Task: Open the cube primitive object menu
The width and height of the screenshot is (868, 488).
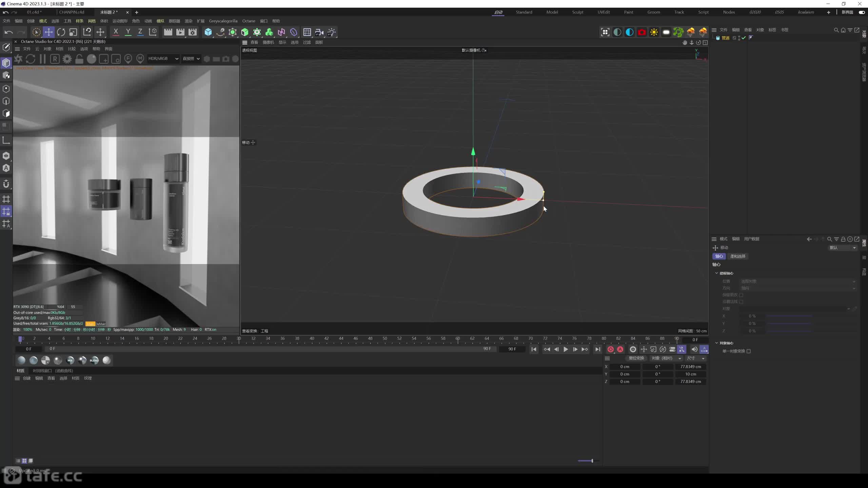Action: pyautogui.click(x=208, y=32)
